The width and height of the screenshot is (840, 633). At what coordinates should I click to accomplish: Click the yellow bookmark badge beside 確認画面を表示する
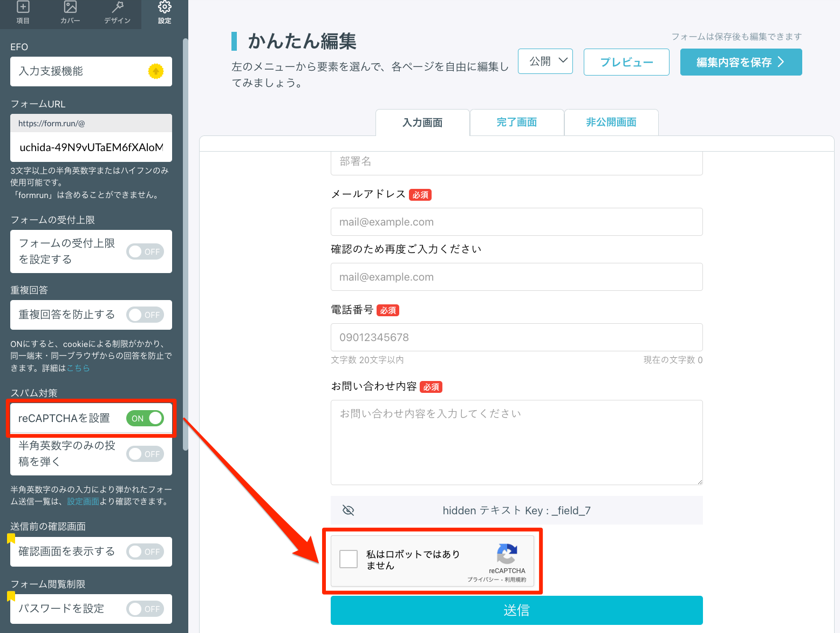coord(11,538)
